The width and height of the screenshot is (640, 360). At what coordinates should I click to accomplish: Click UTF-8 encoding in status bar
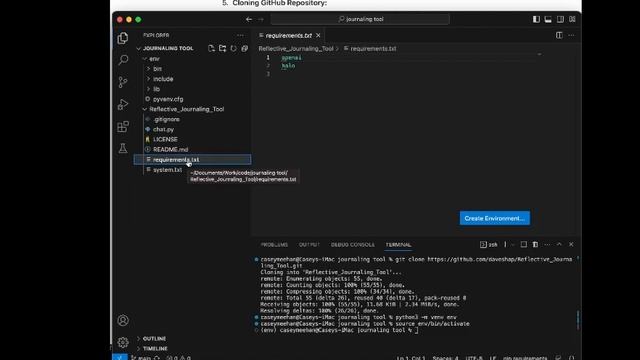click(474, 358)
